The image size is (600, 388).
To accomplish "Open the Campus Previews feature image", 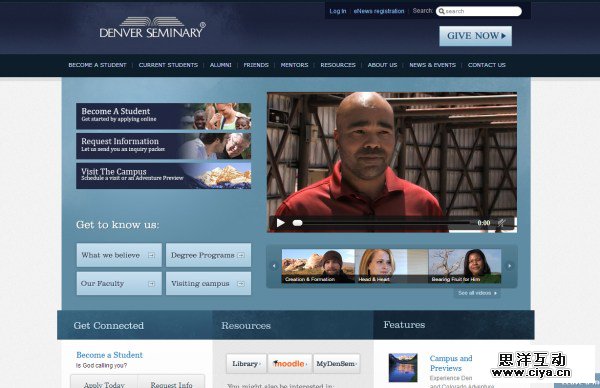I will pyautogui.click(x=403, y=368).
